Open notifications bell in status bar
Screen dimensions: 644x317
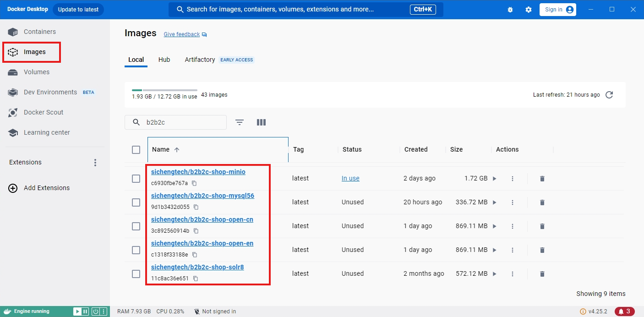(625, 312)
